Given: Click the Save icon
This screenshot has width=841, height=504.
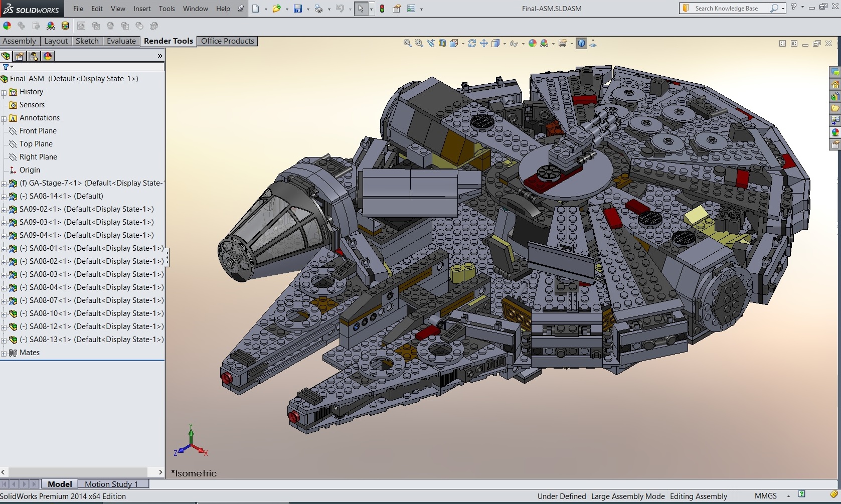Looking at the screenshot, I should (x=298, y=9).
